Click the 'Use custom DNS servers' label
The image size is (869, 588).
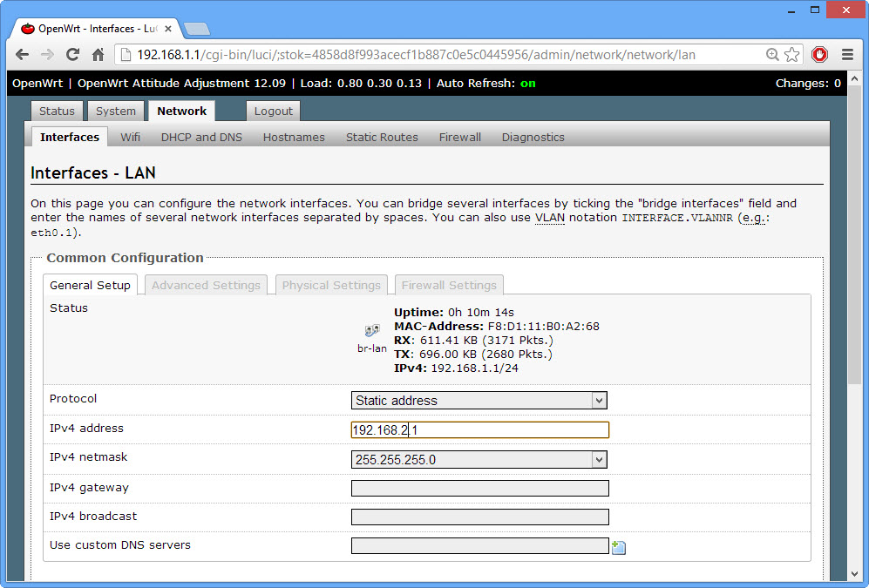pos(119,545)
